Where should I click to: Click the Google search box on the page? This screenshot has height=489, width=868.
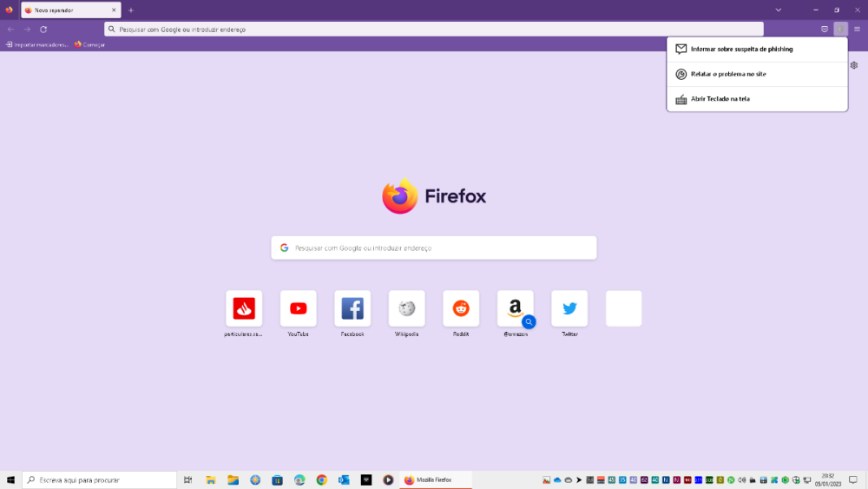tap(434, 248)
